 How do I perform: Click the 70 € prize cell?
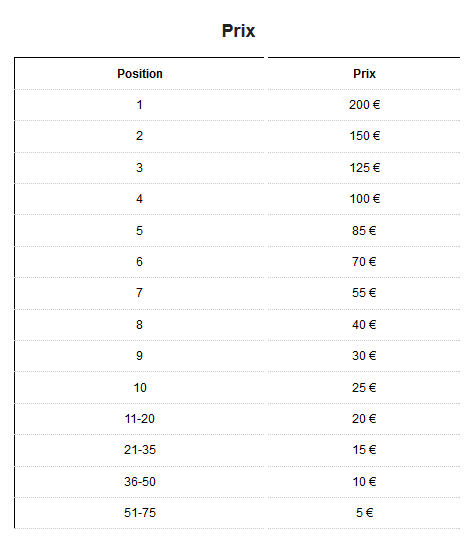[364, 262]
